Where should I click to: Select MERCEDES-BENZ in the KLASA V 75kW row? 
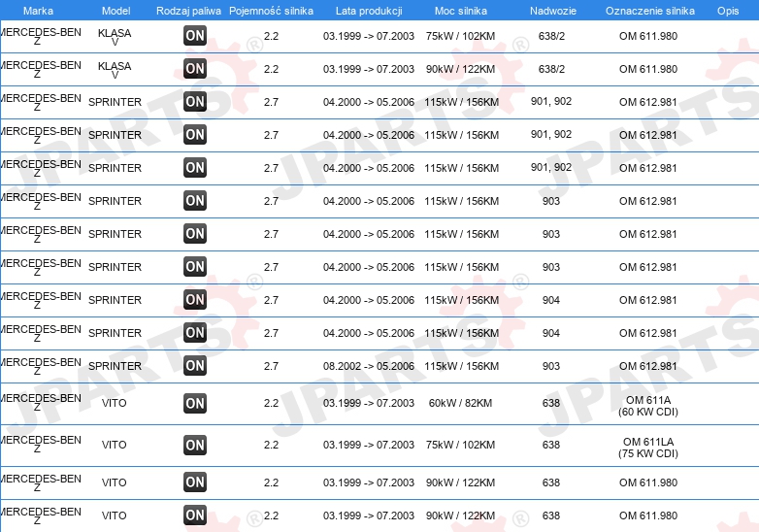click(41, 36)
